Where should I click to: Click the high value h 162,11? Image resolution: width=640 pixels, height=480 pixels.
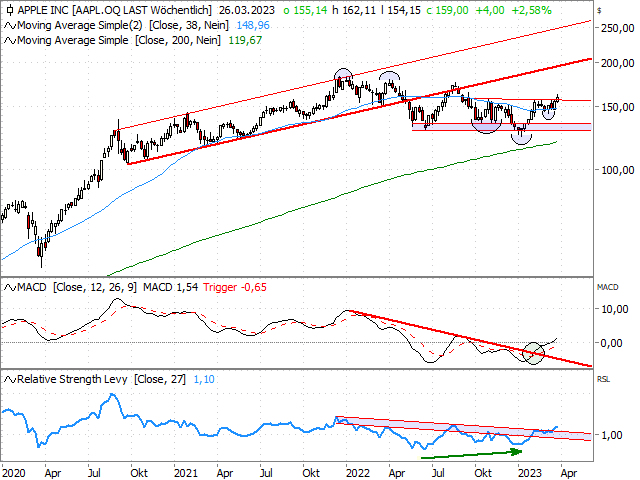(354, 10)
